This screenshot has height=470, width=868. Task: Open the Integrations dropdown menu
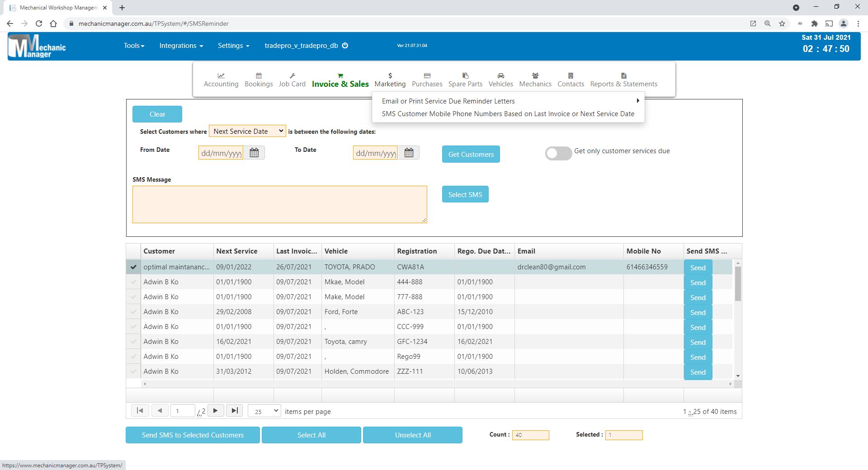181,46
